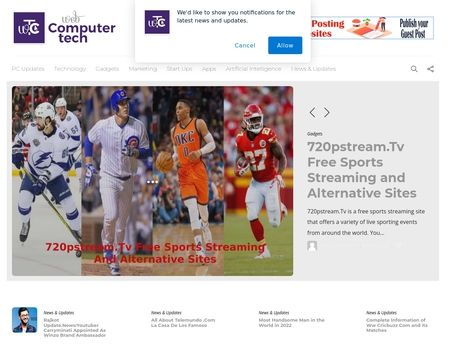Open the Carryminati Winzo Brand Ambassador article
The width and height of the screenshot is (450, 360).
pyautogui.click(x=75, y=328)
